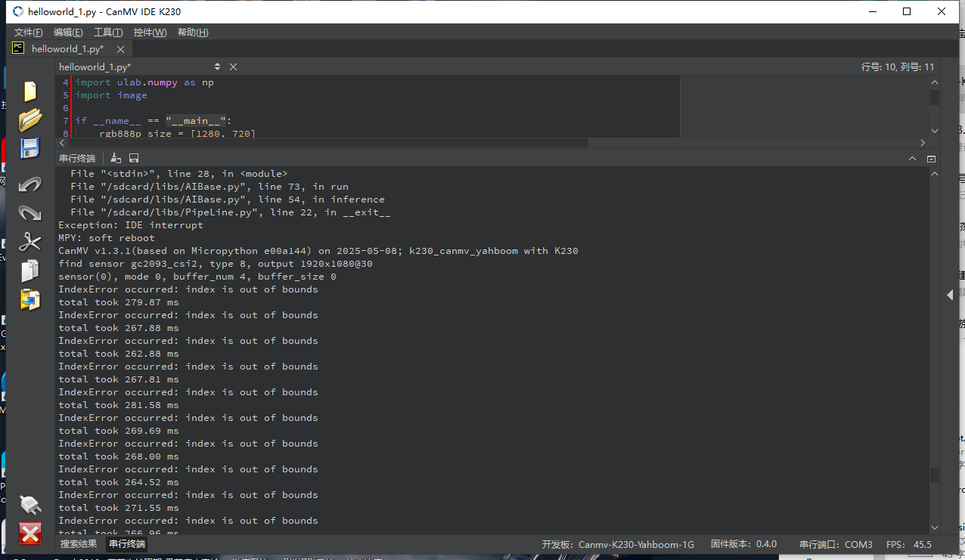Screen dimensions: 965x560
Task: Click the 'Exception: IDE interrupt' terminal line
Action: point(131,225)
